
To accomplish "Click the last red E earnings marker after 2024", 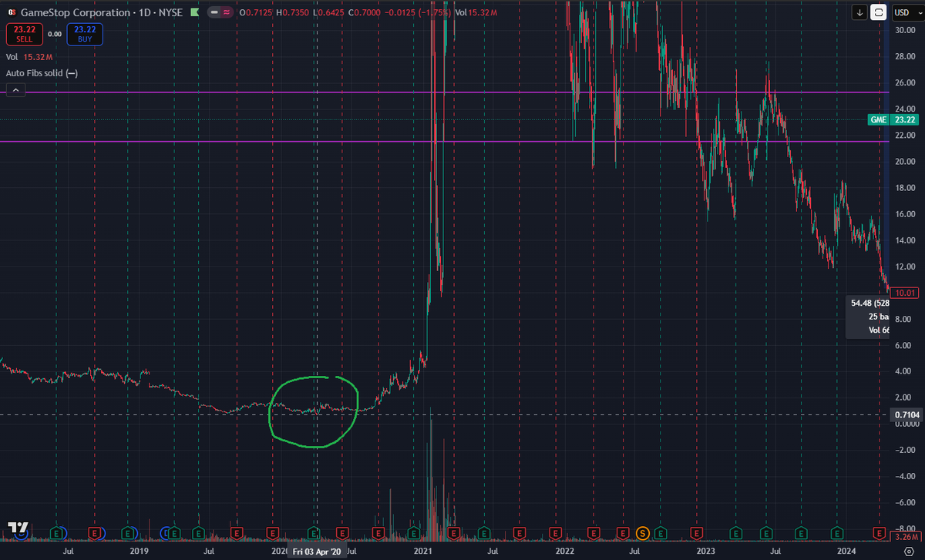I will (878, 532).
